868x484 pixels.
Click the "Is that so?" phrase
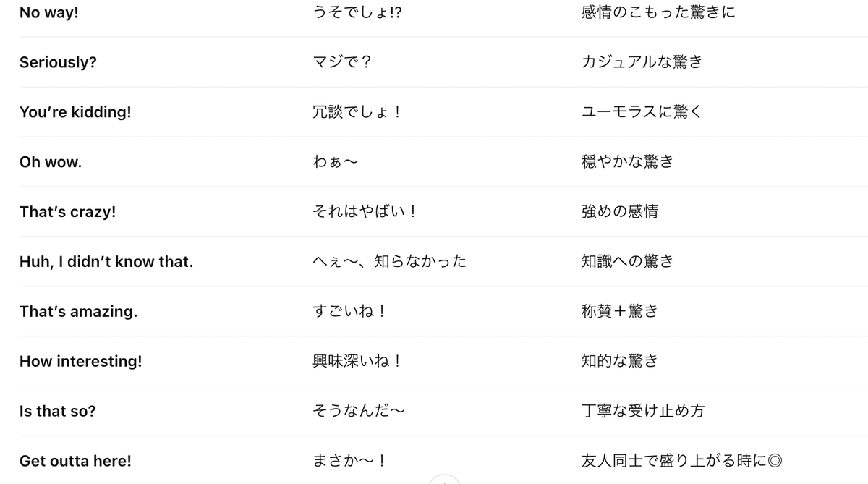click(57, 411)
